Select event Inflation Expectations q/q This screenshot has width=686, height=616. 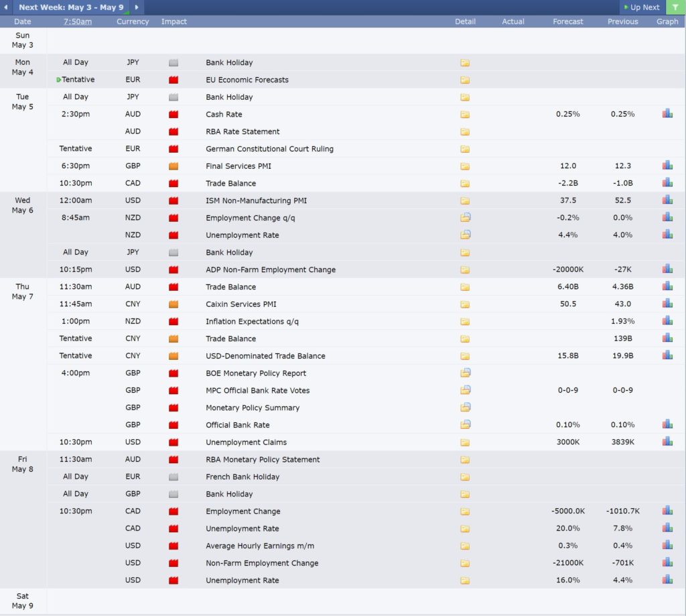pos(253,321)
